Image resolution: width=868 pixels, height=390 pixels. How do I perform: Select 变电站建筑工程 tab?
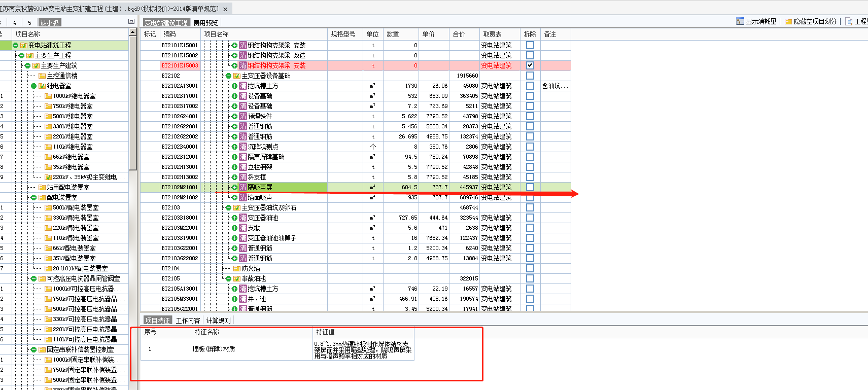[166, 23]
